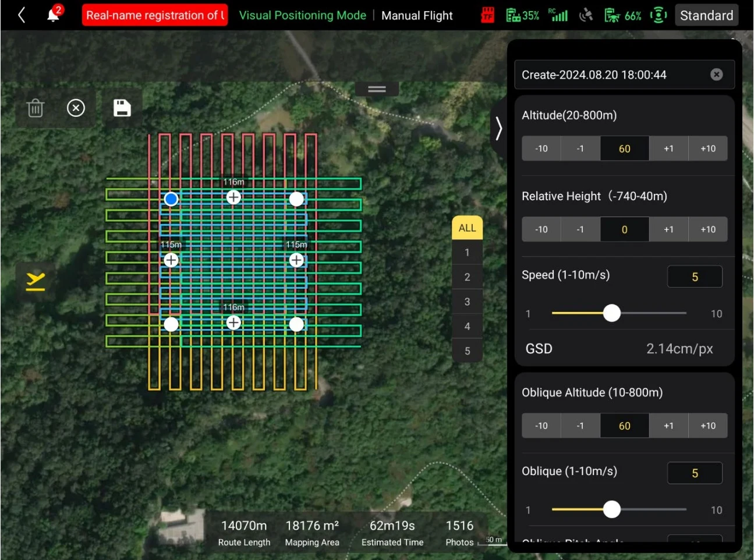Tap the Real-name registration warning banner
Image resolution: width=754 pixels, height=560 pixels.
(155, 15)
